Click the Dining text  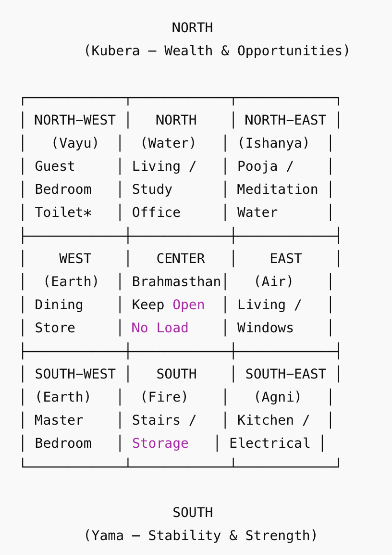[59, 305]
